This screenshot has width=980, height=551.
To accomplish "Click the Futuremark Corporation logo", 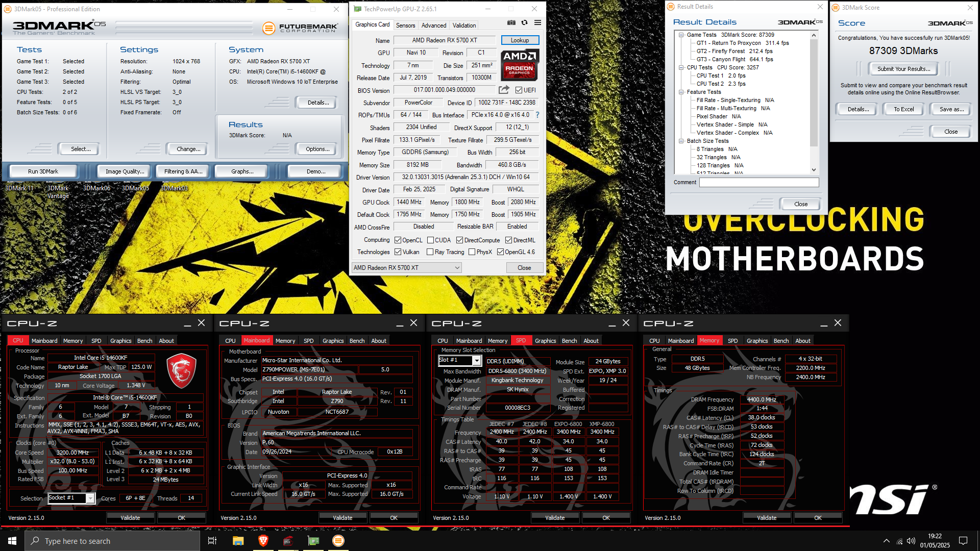I will (300, 28).
